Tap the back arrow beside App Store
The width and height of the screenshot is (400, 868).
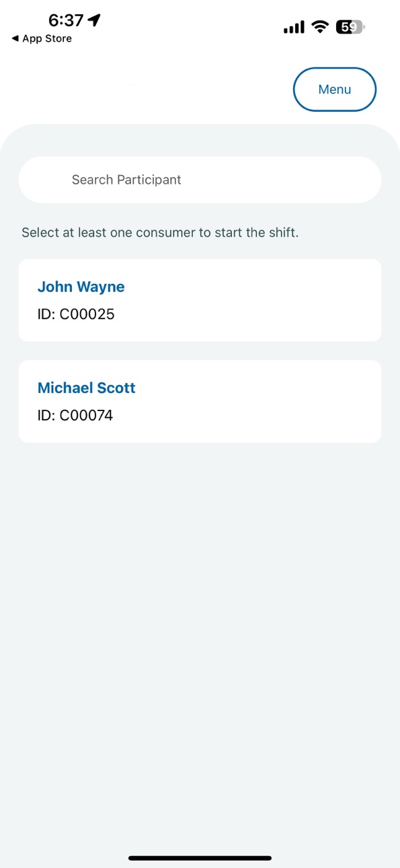pyautogui.click(x=15, y=39)
